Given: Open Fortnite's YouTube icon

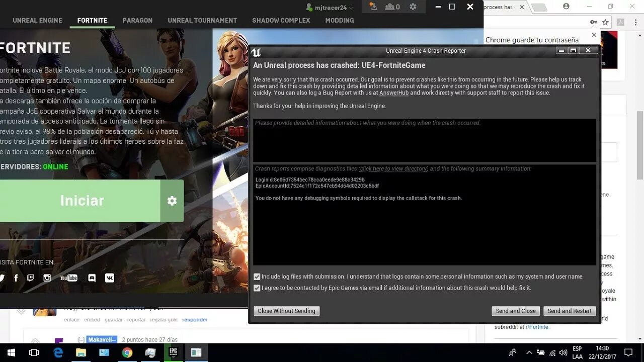Looking at the screenshot, I should [69, 278].
